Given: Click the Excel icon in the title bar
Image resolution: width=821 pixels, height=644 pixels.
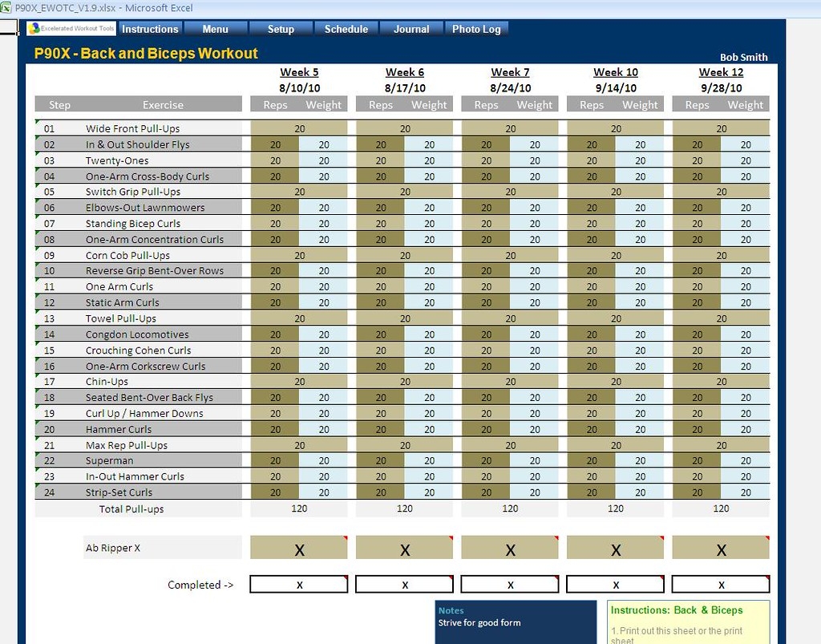Looking at the screenshot, I should tap(7, 7).
